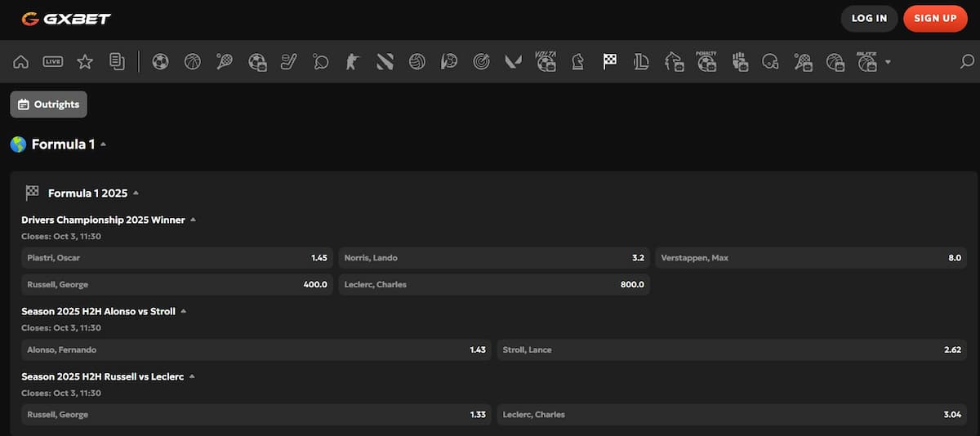Click the search magnifier icon
The height and width of the screenshot is (436, 980).
pos(967,61)
